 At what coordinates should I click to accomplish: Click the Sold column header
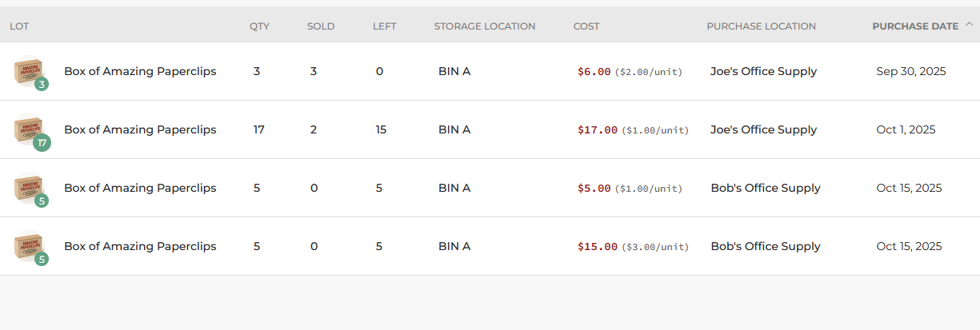(x=321, y=26)
